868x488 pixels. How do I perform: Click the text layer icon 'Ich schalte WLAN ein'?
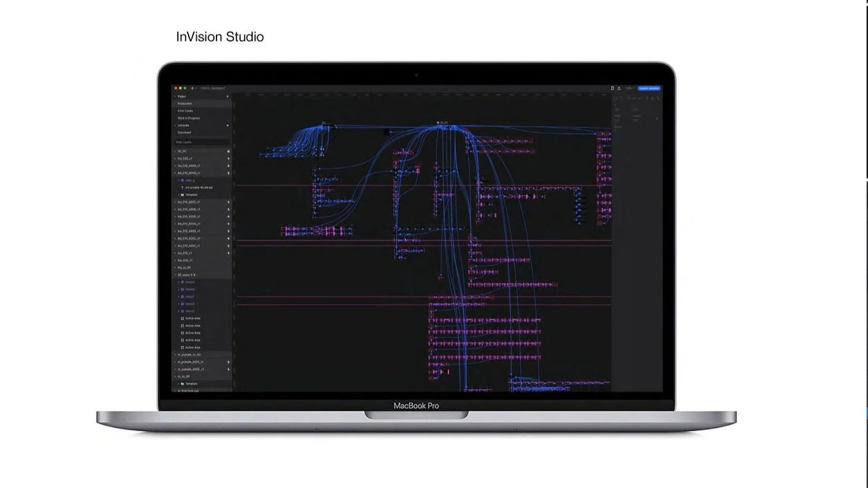(182, 187)
